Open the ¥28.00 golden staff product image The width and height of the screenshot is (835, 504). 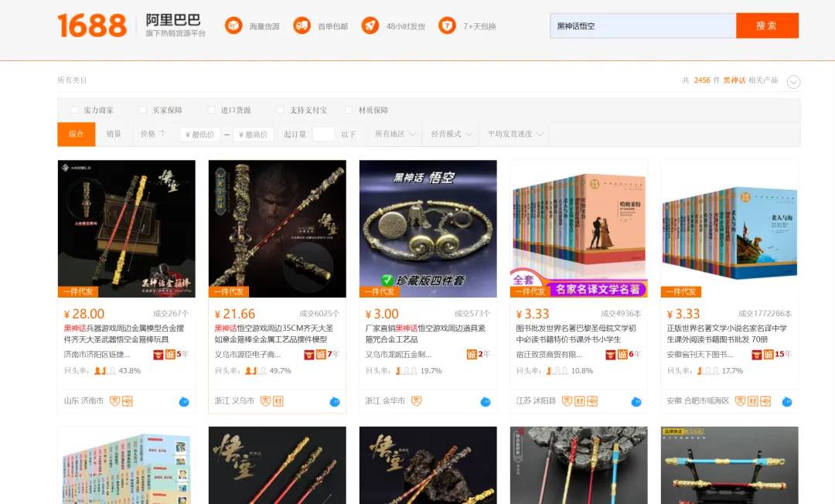(x=126, y=229)
